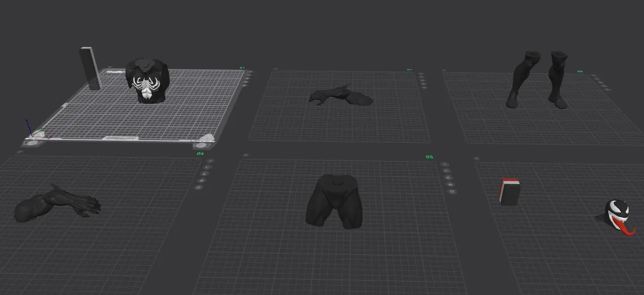Click the green plate label 02
This screenshot has height=295, width=644.
(x=410, y=70)
